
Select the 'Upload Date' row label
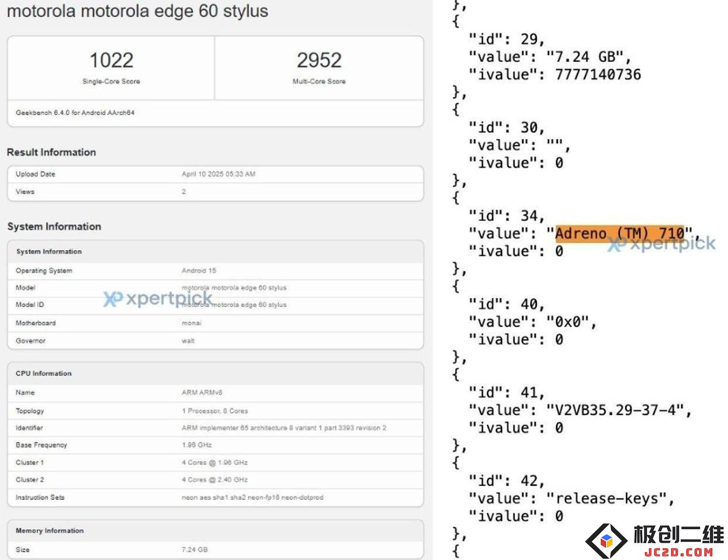click(x=35, y=174)
